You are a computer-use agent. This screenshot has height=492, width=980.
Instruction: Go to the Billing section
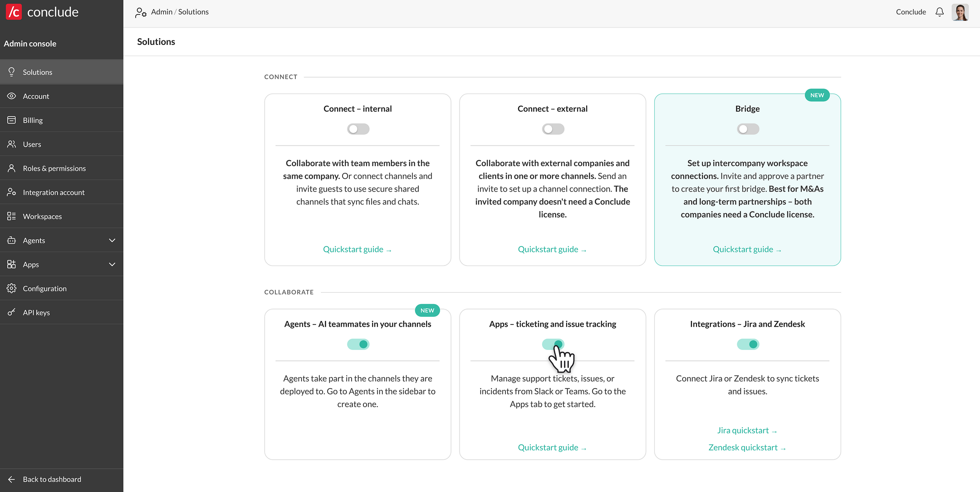click(x=62, y=120)
